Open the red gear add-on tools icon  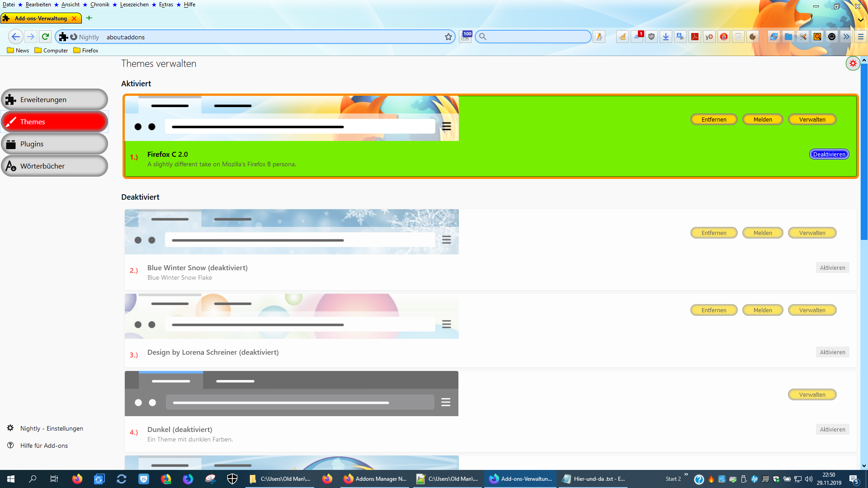(853, 64)
